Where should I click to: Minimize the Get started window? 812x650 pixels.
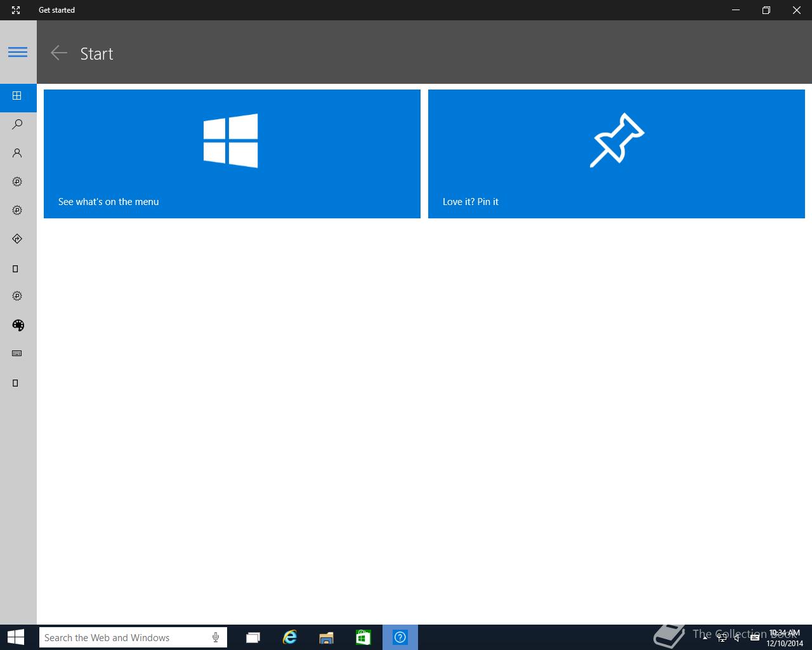pyautogui.click(x=736, y=10)
